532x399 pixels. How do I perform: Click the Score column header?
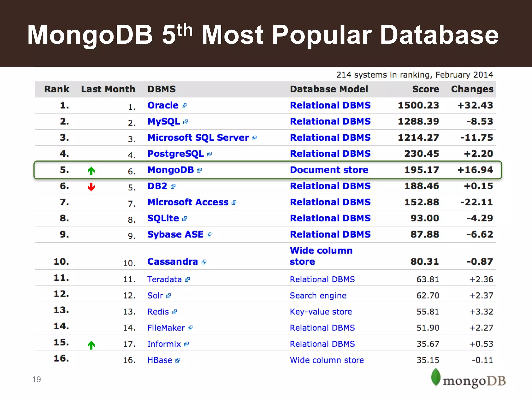(426, 89)
